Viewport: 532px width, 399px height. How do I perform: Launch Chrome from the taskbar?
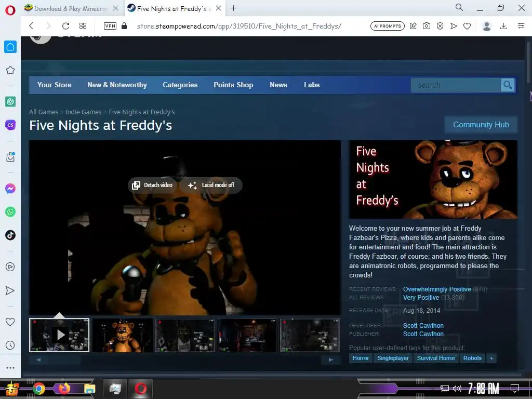coord(38,389)
